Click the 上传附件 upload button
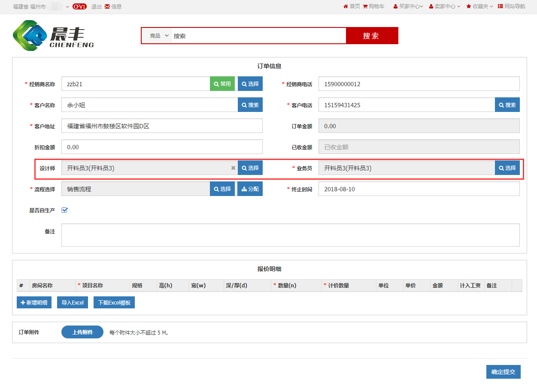Screen dimensions: 537x392 [x=82, y=332]
